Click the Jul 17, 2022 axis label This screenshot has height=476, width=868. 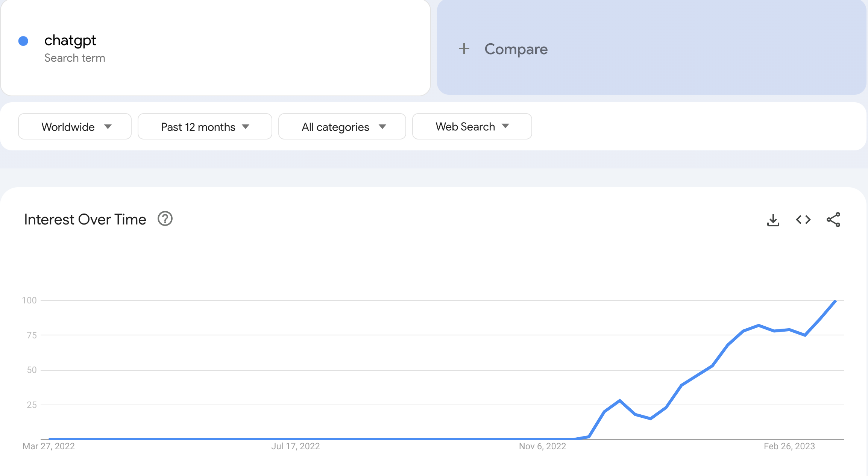296,446
